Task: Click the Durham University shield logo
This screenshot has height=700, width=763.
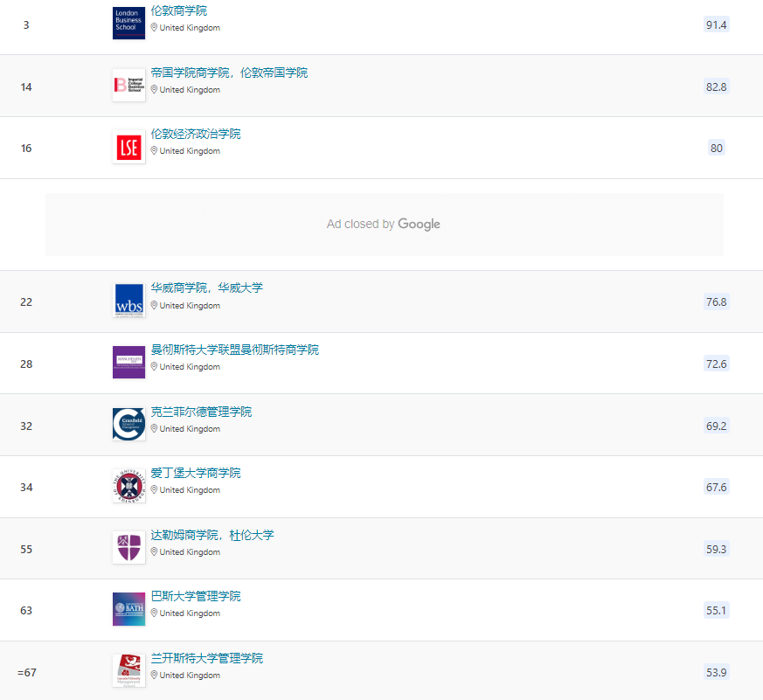Action: (x=128, y=547)
